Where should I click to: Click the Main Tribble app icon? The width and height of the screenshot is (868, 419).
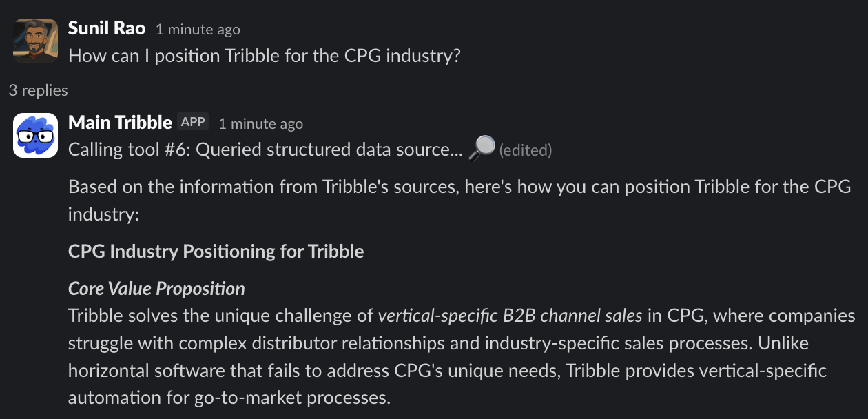[x=34, y=135]
